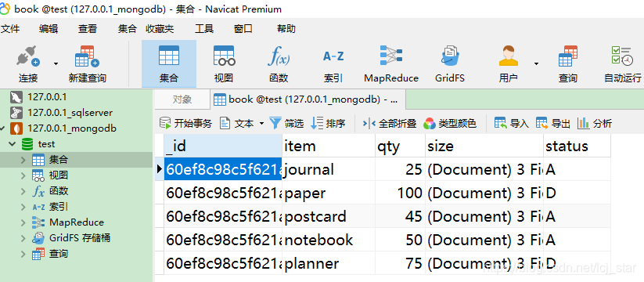The width and height of the screenshot is (644, 282).
Task: Select the postcard item cell
Action: 329,216
